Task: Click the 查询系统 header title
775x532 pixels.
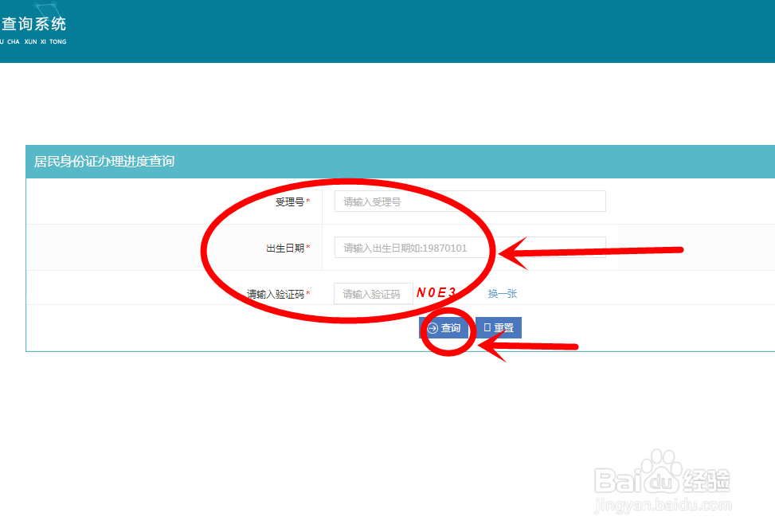Action: [33, 24]
